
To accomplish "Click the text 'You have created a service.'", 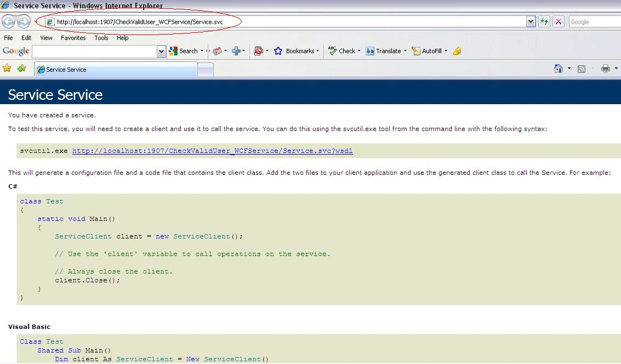I will click(x=52, y=115).
